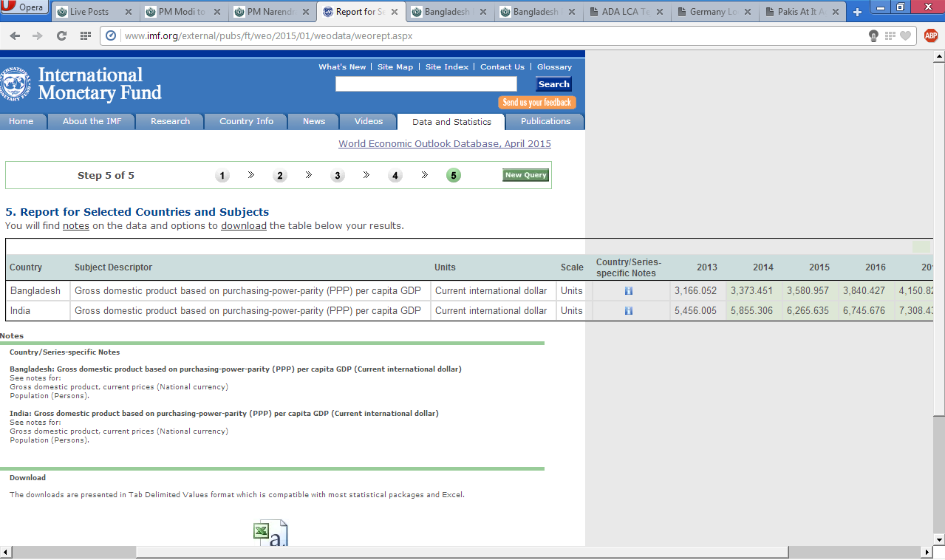The width and height of the screenshot is (945, 560).
Task: Reload the current page
Action: (61, 36)
